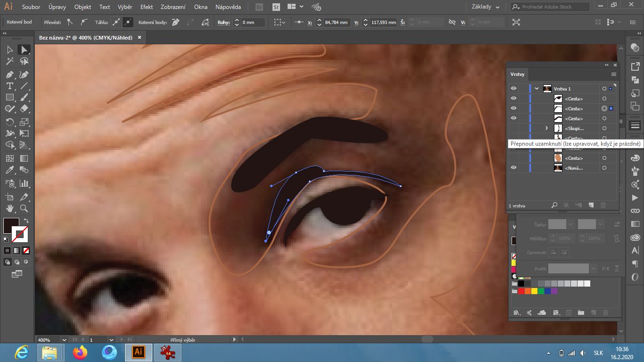Select the Eraser tool

(x=24, y=109)
